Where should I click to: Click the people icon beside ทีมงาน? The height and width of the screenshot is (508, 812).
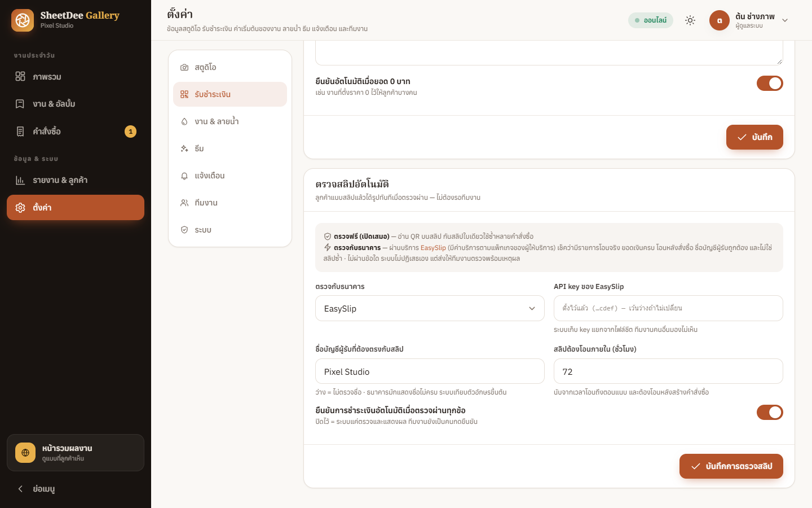[x=184, y=203]
